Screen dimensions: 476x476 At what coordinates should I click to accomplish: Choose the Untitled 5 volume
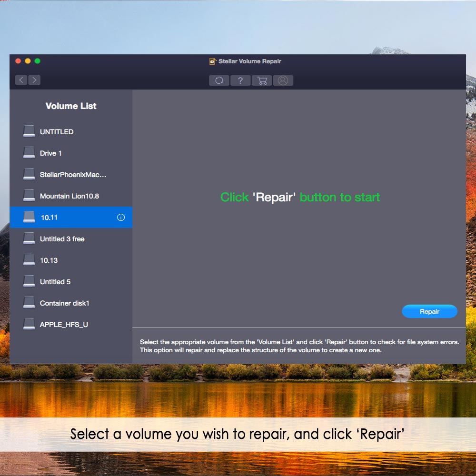pyautogui.click(x=71, y=282)
